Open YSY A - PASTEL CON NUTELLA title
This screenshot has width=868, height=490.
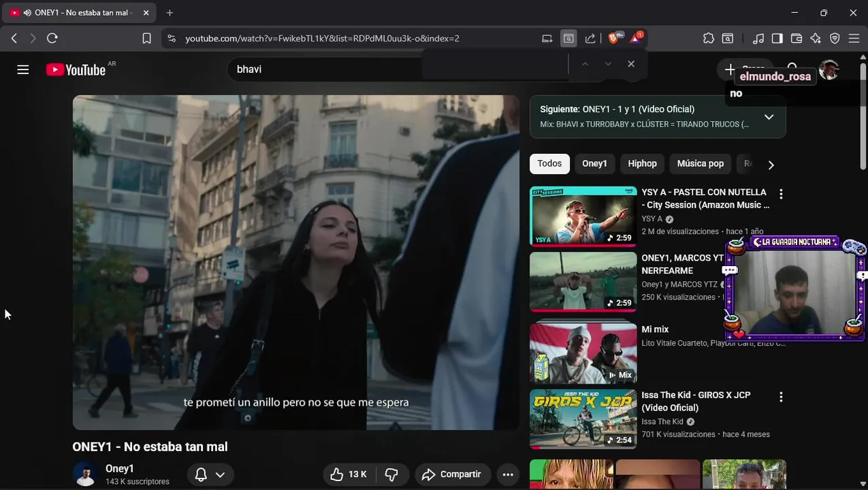[x=705, y=199]
